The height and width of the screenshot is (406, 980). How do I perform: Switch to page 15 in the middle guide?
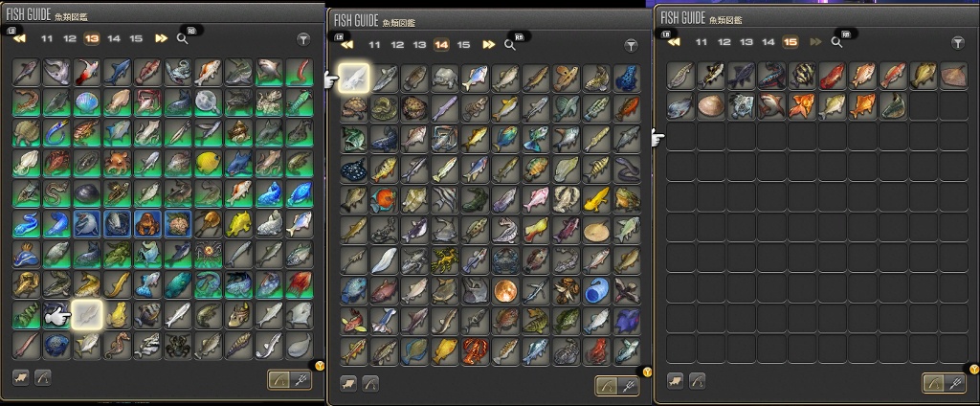463,45
